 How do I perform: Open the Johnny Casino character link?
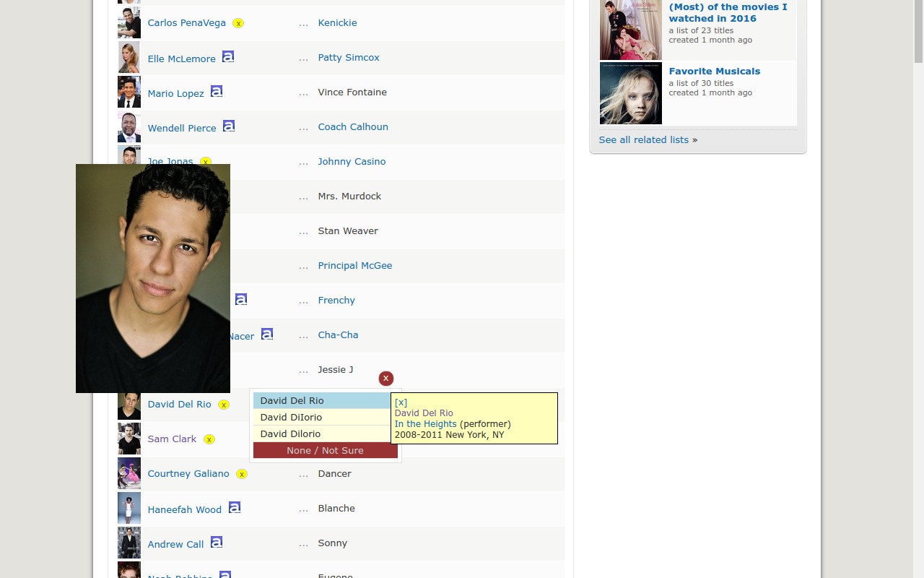click(352, 162)
